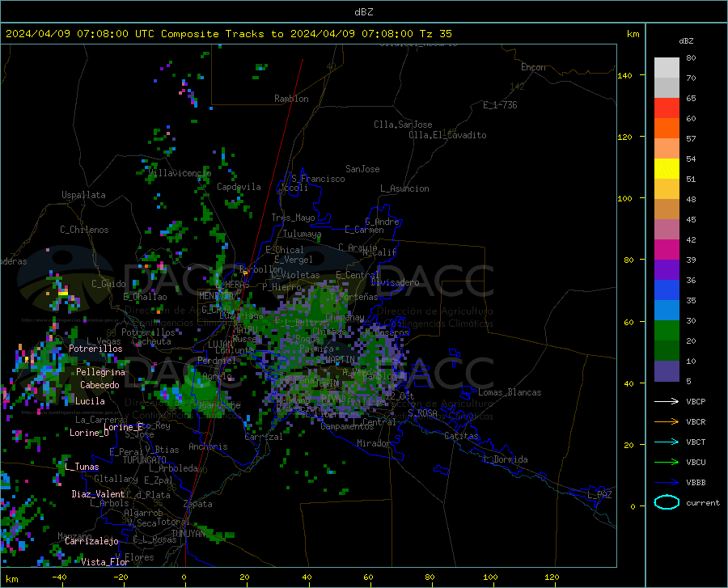
Task: Click the 80 dBZ light gray color swatch
Action: tap(667, 67)
